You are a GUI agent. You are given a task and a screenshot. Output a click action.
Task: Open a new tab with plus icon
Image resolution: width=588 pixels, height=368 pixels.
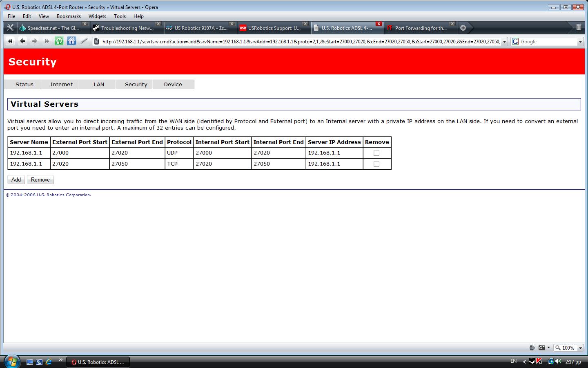pyautogui.click(x=463, y=28)
